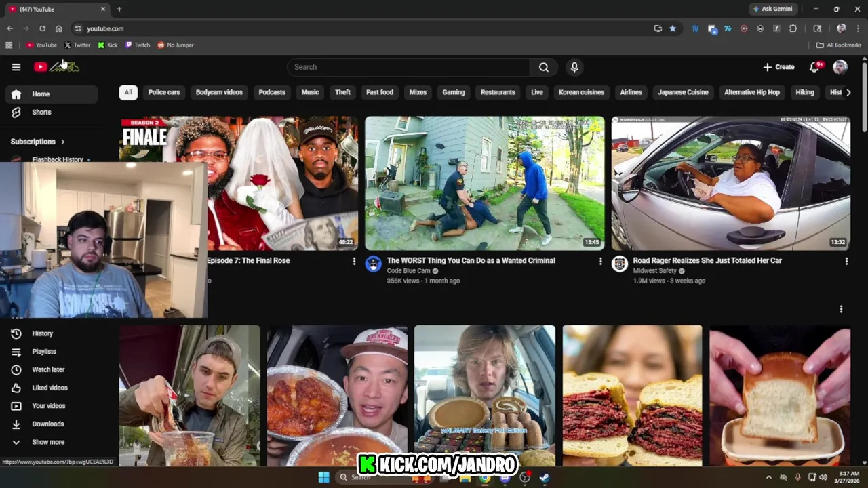868x488 pixels.
Task: Open the Windows Start menu
Action: 323,477
